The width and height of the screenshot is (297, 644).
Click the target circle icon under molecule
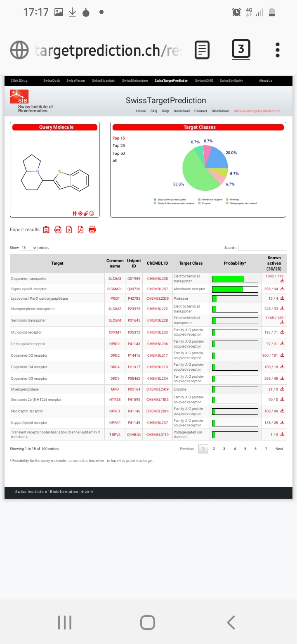[x=80, y=213]
